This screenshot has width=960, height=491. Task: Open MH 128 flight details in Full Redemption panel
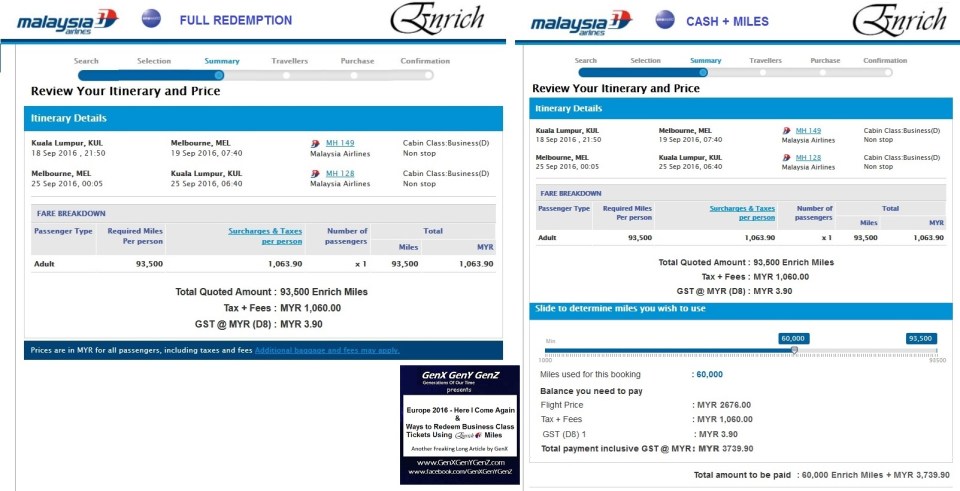point(340,173)
